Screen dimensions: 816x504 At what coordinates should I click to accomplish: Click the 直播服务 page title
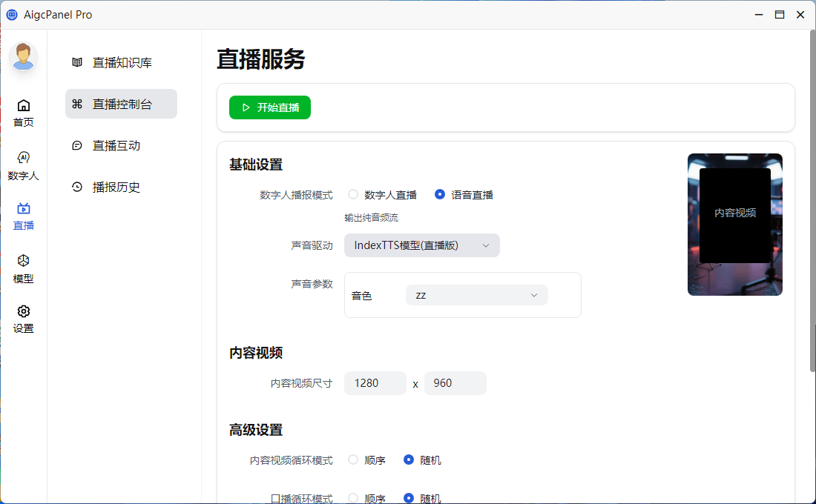click(x=260, y=59)
